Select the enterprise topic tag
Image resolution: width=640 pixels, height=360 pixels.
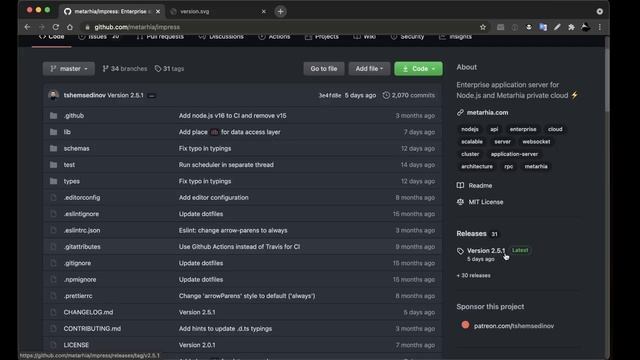pyautogui.click(x=523, y=129)
